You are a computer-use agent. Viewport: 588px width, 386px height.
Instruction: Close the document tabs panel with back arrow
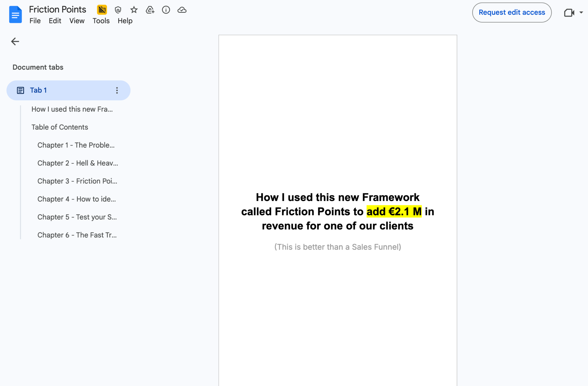pos(15,41)
